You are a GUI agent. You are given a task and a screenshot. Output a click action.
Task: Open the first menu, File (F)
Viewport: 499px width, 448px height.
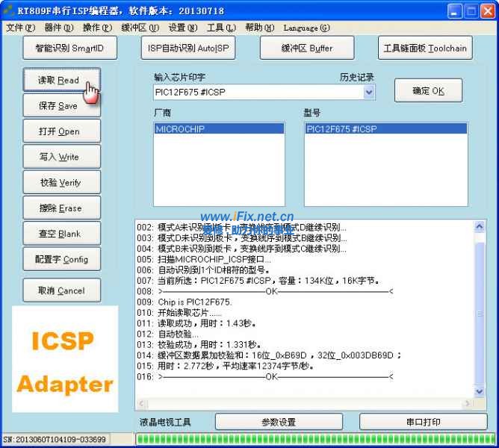tap(20, 28)
